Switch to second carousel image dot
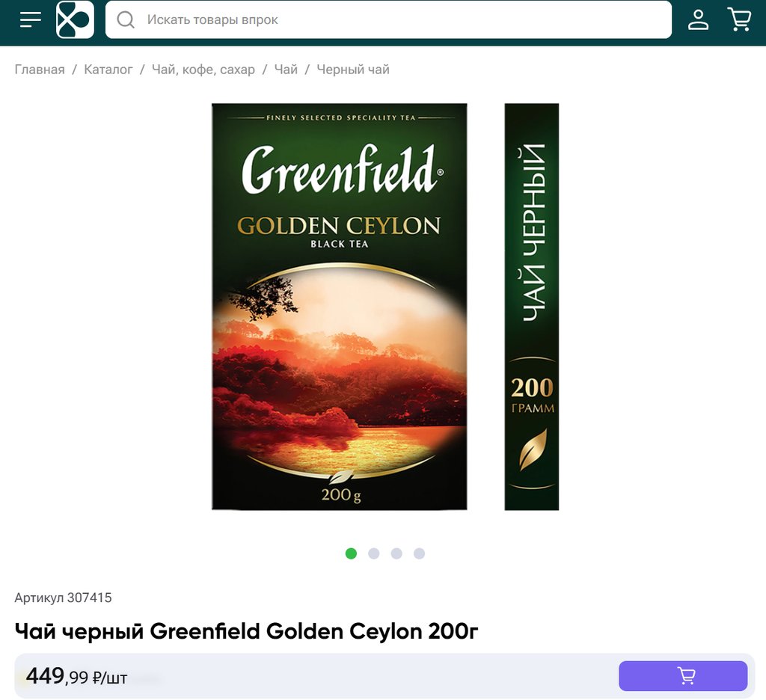Screen dimensions: 766x700 (x=374, y=553)
